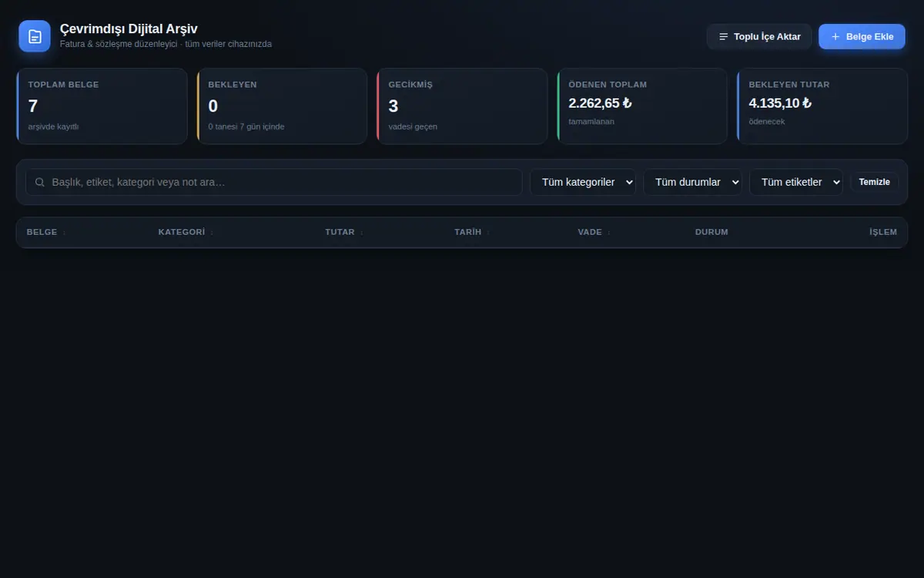924x578 pixels.
Task: Select the ÖDENEN TOPLAM stat card
Action: click(642, 106)
